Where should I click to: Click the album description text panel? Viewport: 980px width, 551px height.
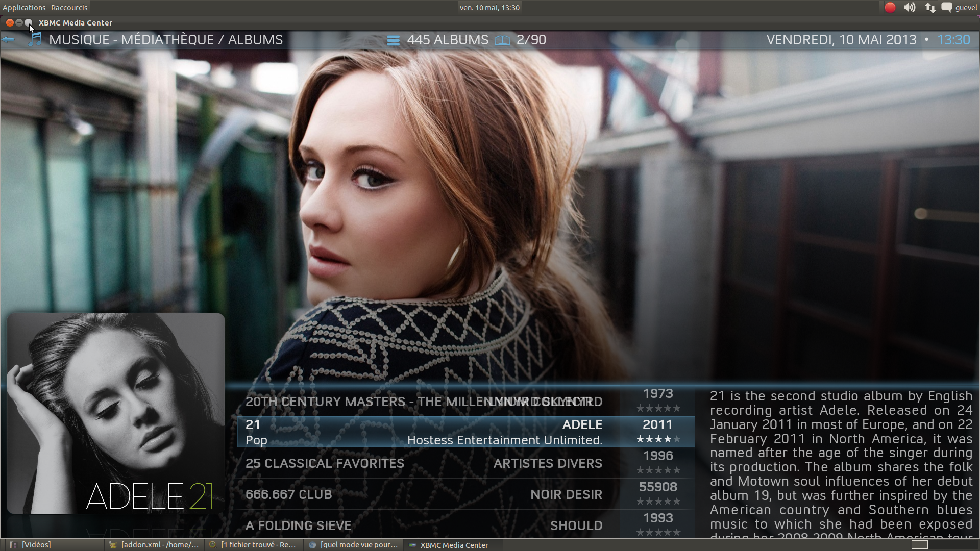(x=841, y=463)
